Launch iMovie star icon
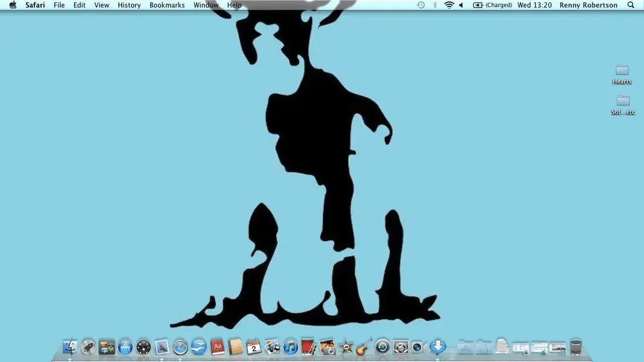This screenshot has height=362, width=644. [346, 347]
